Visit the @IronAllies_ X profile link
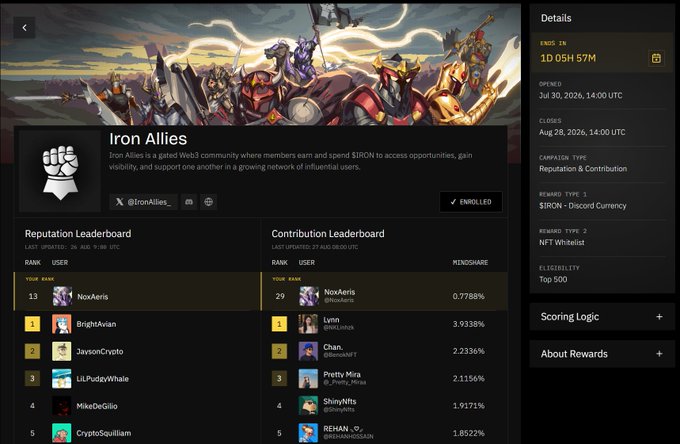The width and height of the screenshot is (680, 444). click(x=144, y=202)
